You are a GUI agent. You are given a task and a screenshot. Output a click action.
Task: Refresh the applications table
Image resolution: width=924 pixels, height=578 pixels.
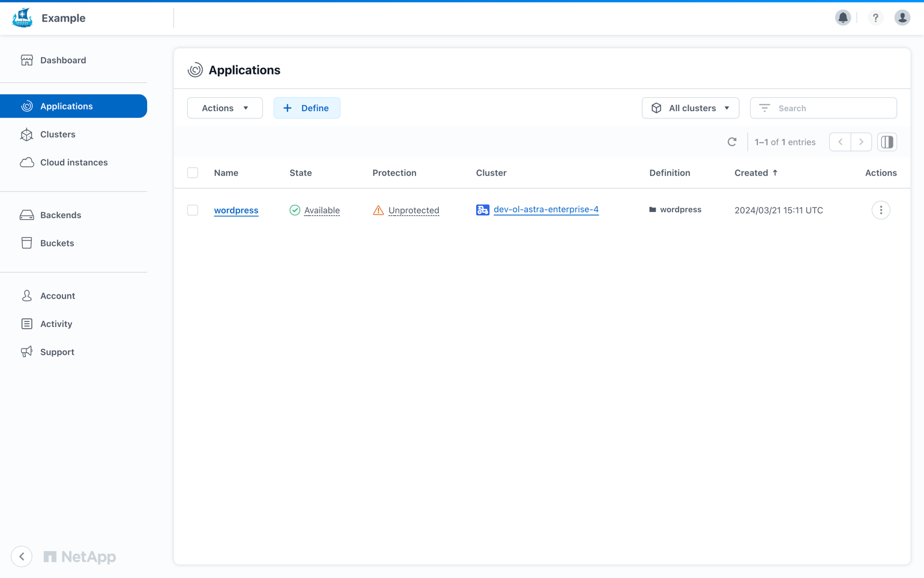[x=732, y=142]
